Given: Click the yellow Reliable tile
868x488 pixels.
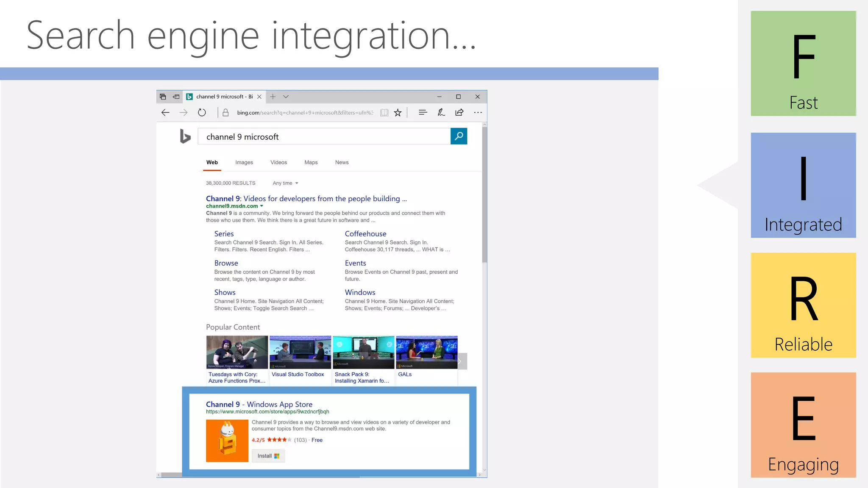Looking at the screenshot, I should [803, 305].
